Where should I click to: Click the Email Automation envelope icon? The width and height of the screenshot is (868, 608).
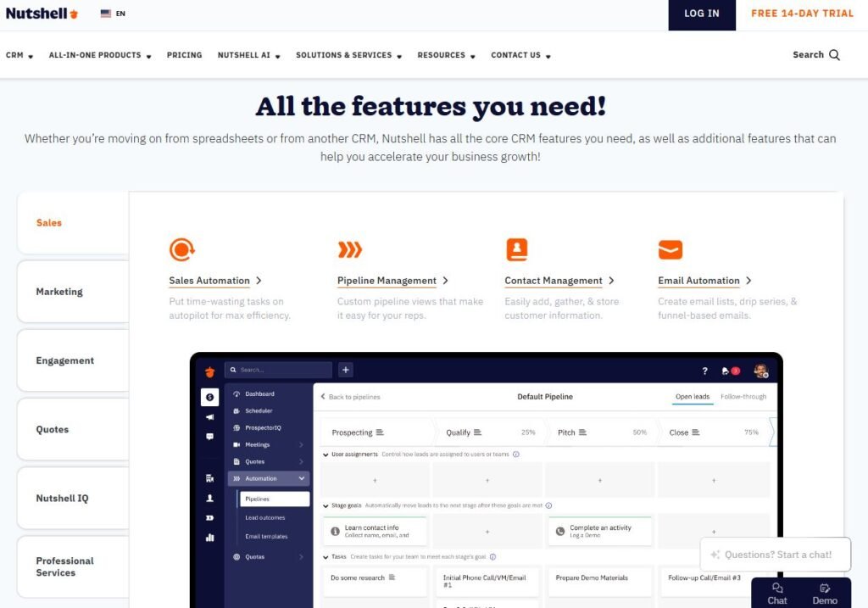(x=670, y=249)
